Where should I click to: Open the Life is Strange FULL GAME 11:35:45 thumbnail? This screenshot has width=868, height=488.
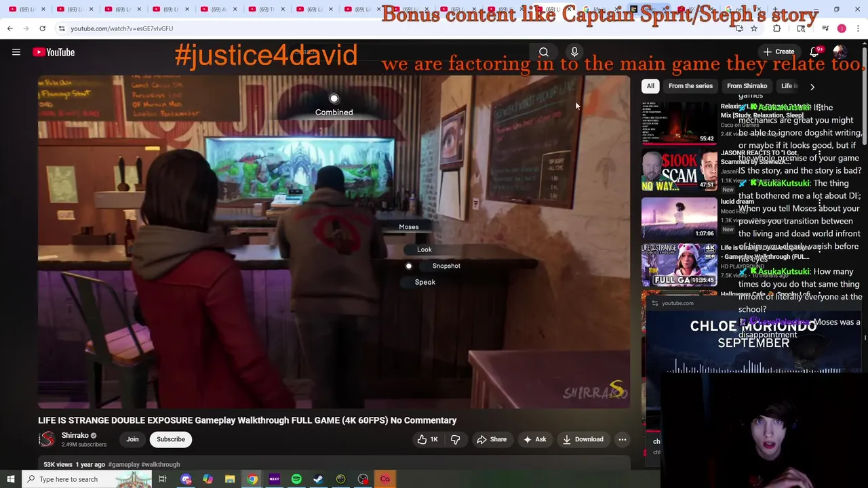click(x=679, y=265)
